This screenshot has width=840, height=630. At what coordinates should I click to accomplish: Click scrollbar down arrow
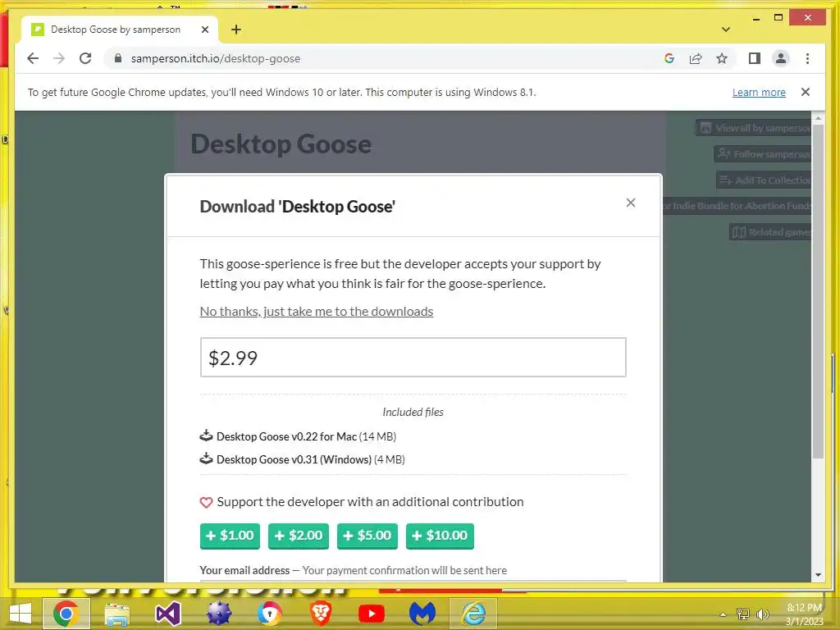tap(818, 575)
